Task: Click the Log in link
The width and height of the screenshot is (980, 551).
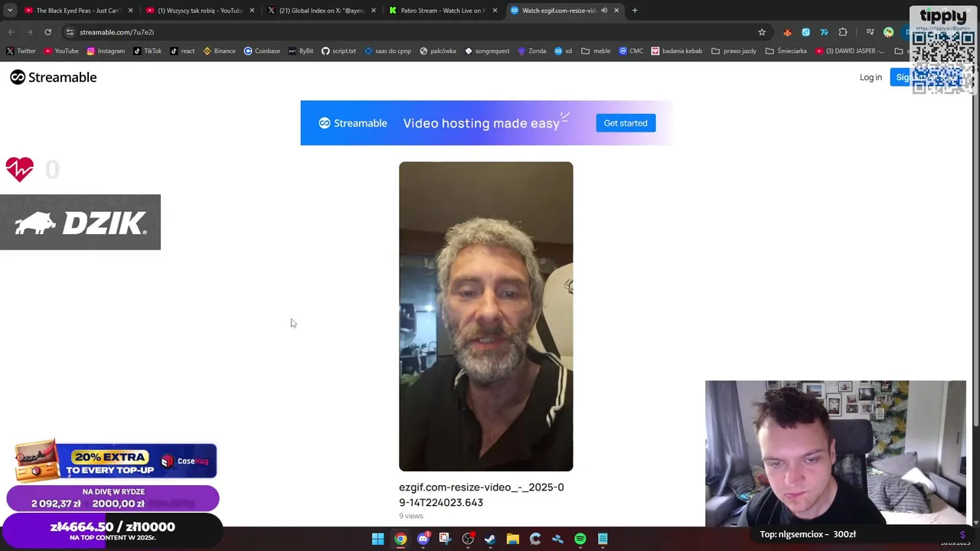Action: pos(871,77)
